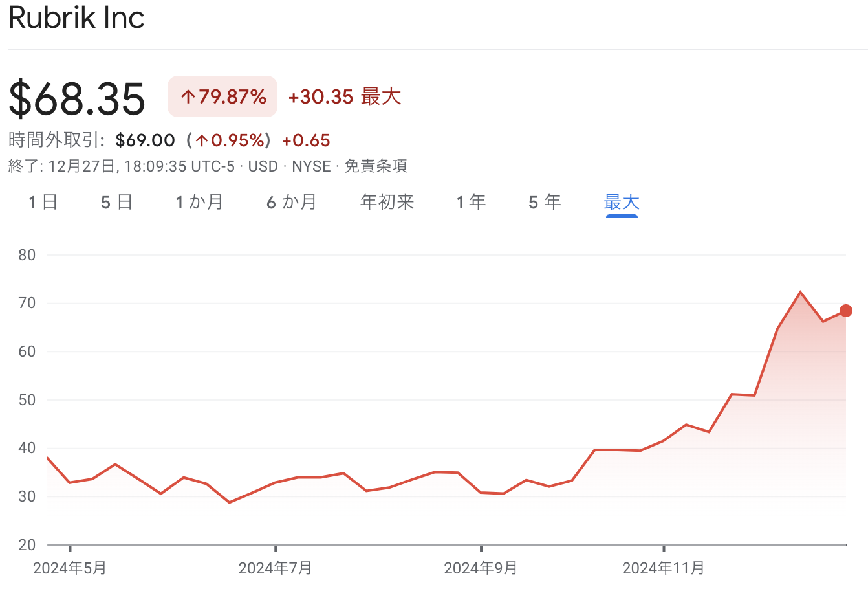
Task: Switch chart to 5年 range
Action: coord(545,202)
